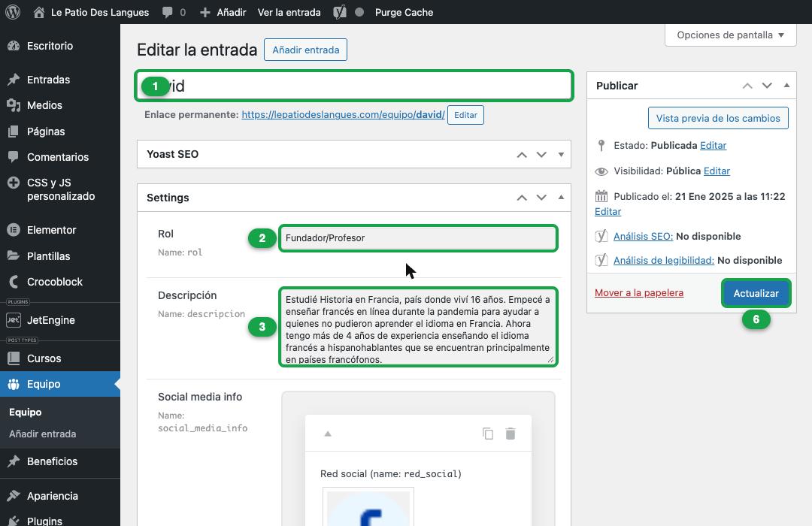Screen dimensions: 812x526
Task: Click the Cursos sidebar icon
Action: 14,358
